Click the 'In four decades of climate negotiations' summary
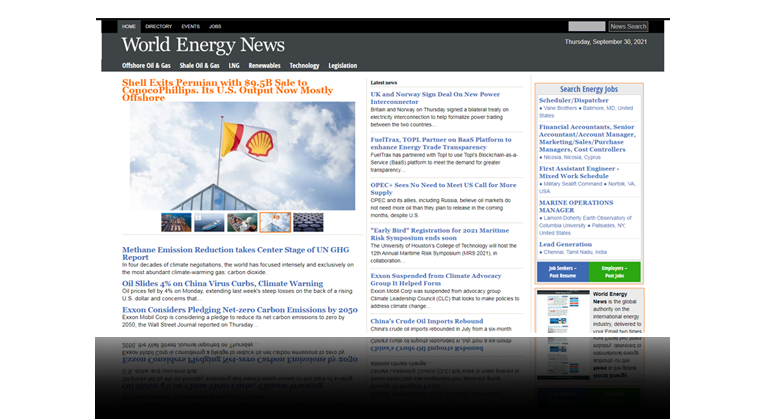The image size is (766, 419). tap(238, 268)
